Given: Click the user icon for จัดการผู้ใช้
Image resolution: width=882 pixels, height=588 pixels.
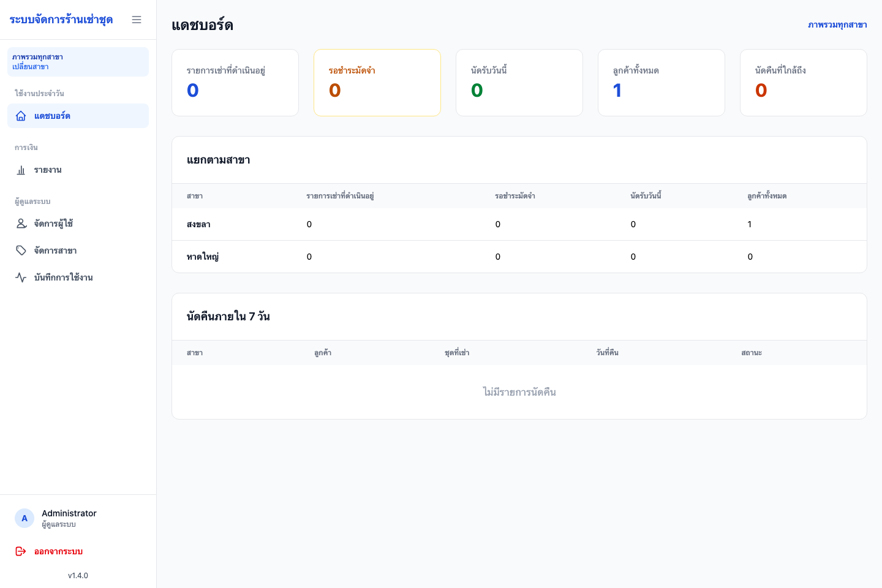Looking at the screenshot, I should tap(21, 224).
